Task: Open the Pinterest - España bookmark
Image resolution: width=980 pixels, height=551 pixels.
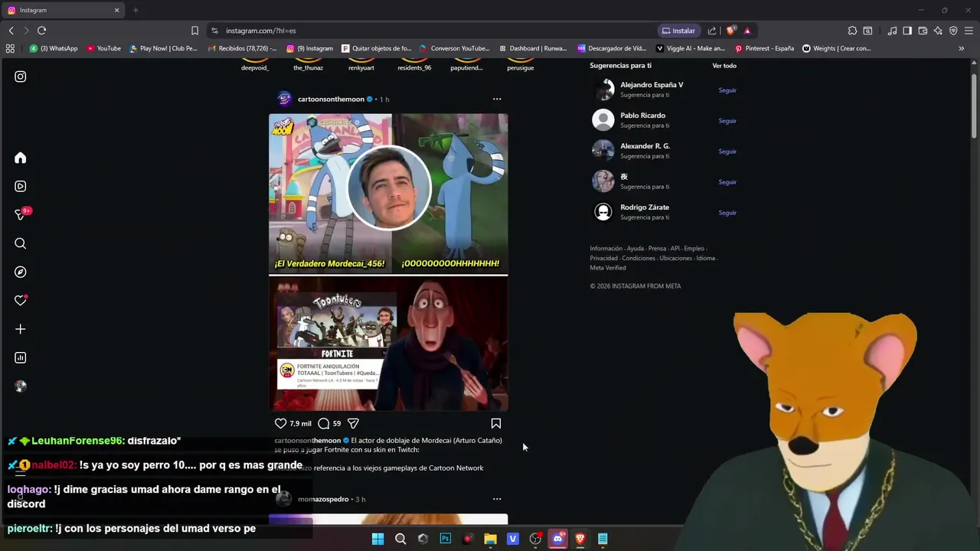Action: click(764, 48)
